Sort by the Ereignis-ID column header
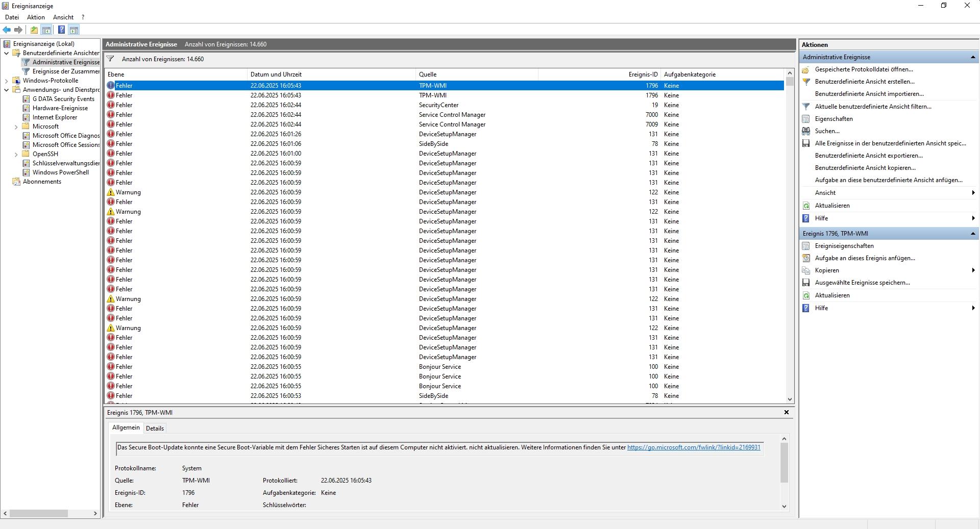Viewport: 980px width, 529px height. 599,74
